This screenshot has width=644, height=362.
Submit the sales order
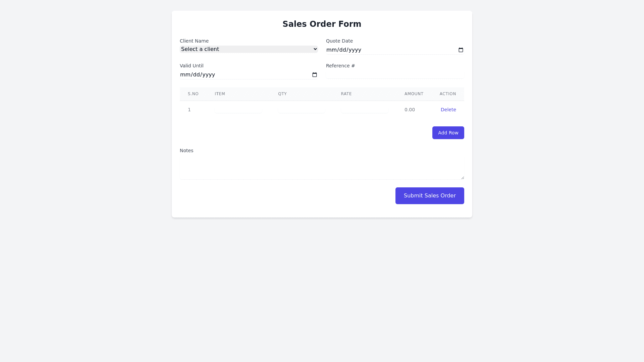(430, 196)
